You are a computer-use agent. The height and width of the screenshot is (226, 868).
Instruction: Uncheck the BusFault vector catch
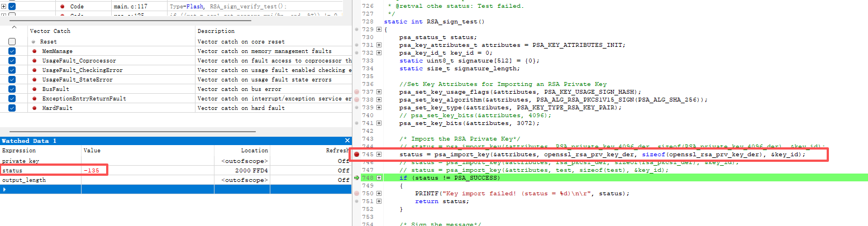12,89
